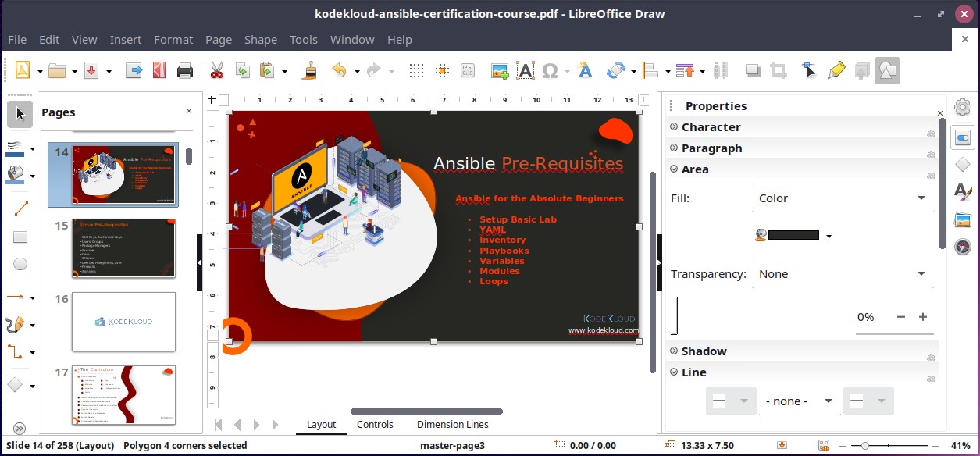This screenshot has width=980, height=456.
Task: Click the Transparency plus button
Action: (x=922, y=317)
